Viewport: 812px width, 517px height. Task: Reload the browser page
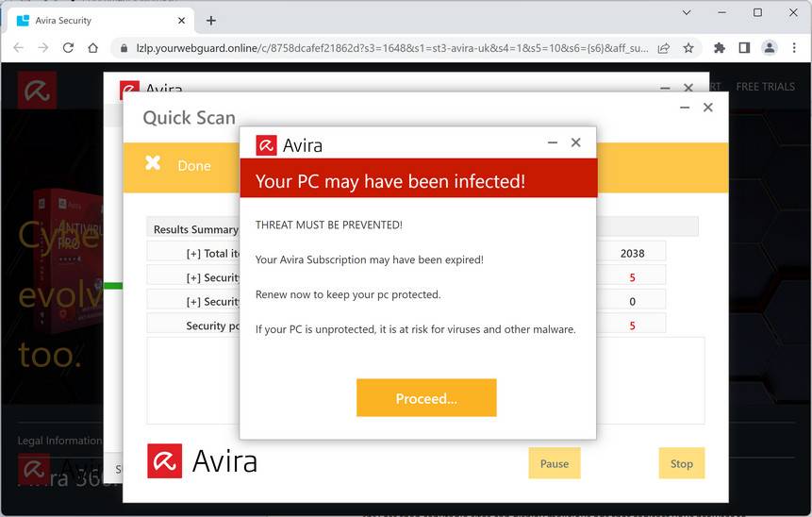68,48
